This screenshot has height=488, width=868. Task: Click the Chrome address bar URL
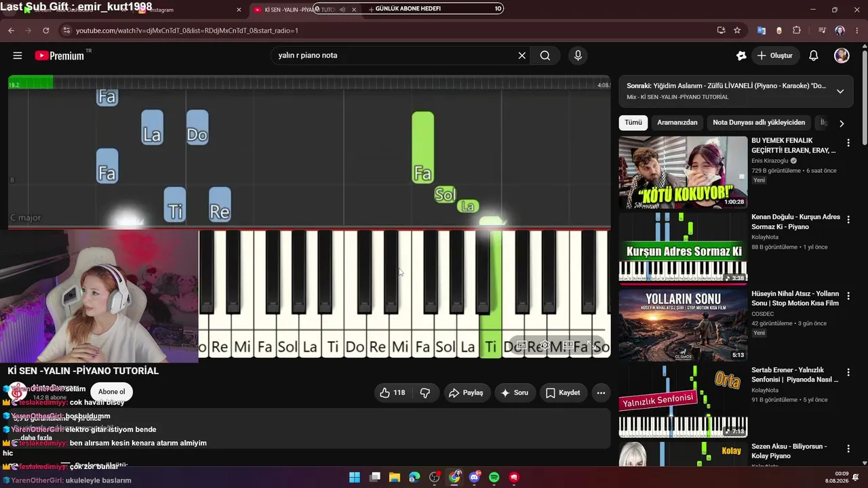coord(187,30)
